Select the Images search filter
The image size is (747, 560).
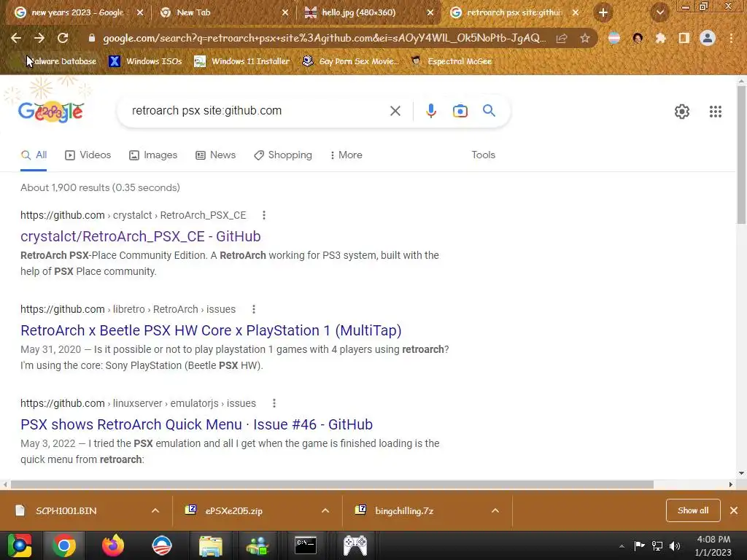[x=153, y=155]
